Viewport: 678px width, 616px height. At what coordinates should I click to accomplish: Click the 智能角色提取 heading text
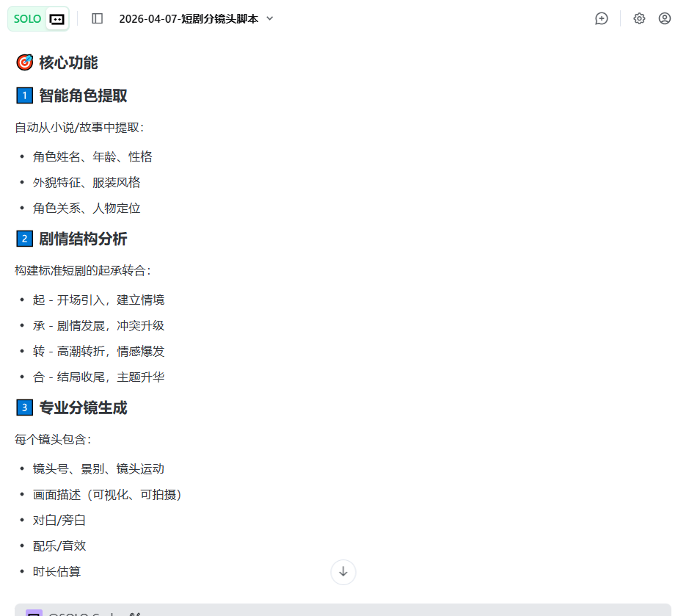coord(83,95)
